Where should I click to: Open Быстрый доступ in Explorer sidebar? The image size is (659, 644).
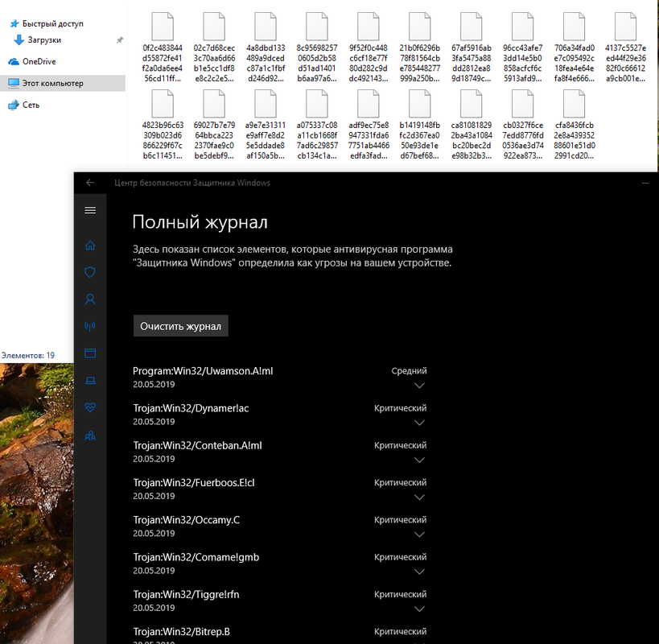point(47,23)
